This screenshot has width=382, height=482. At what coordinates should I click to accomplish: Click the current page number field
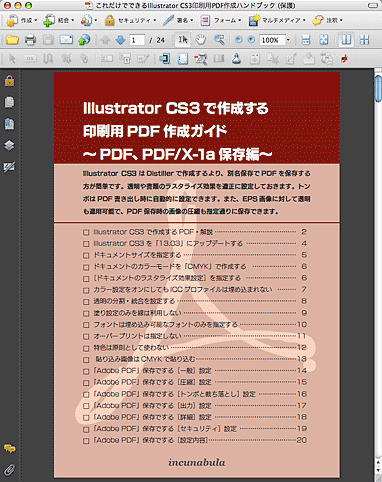[x=137, y=40]
